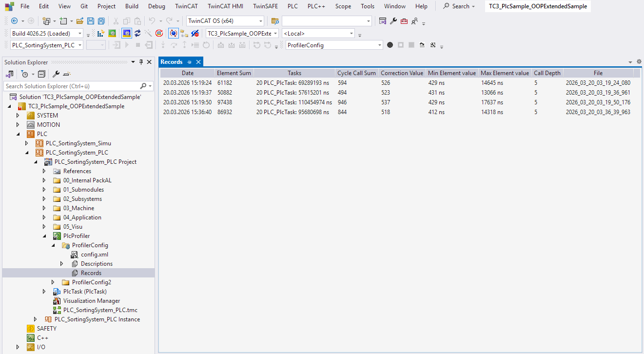The height and width of the screenshot is (354, 644).
Task: Open the TwinSAFE menu
Action: tap(265, 6)
